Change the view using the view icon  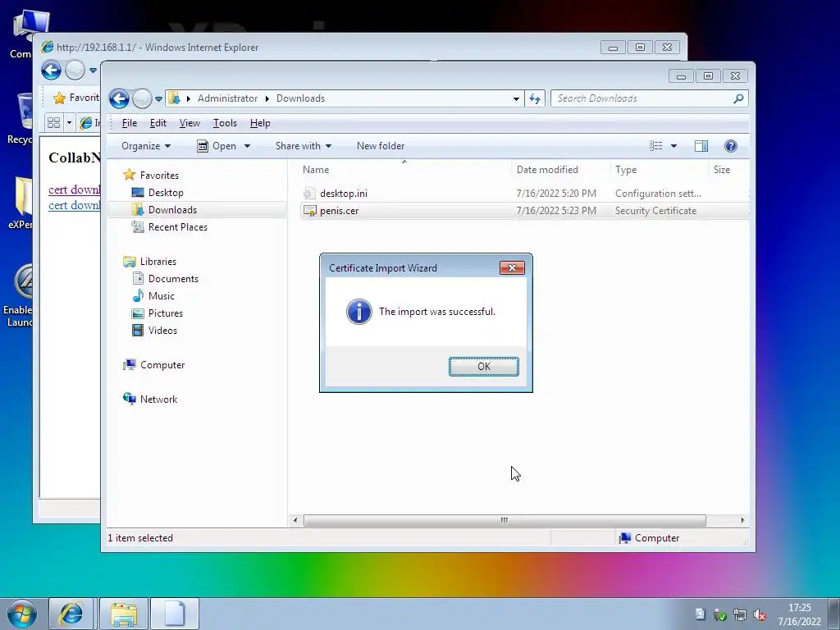[655, 146]
